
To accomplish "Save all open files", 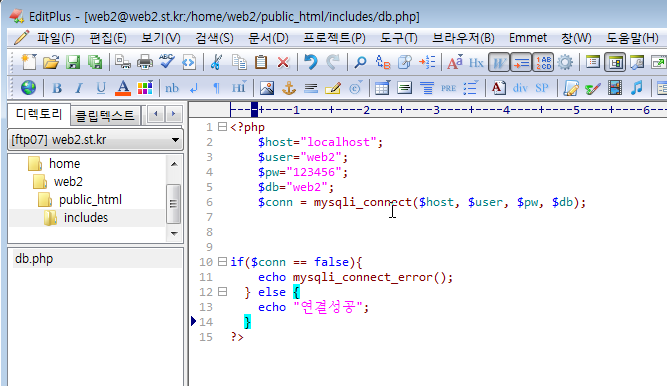I will point(95,63).
